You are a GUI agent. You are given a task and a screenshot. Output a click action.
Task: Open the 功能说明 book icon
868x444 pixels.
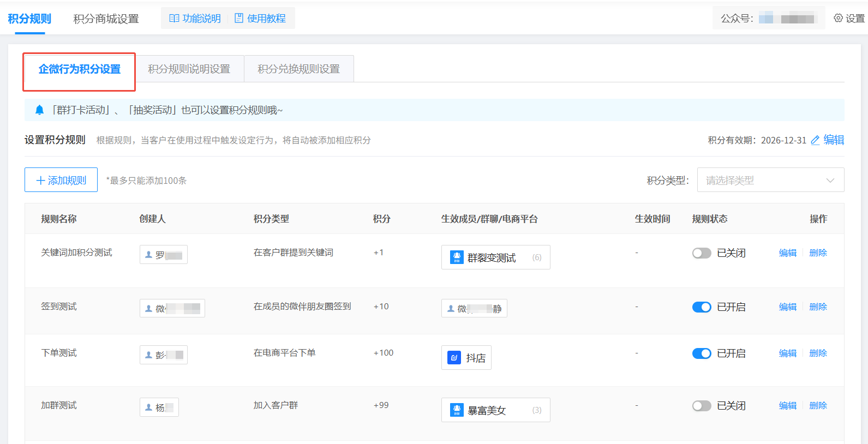click(x=174, y=19)
